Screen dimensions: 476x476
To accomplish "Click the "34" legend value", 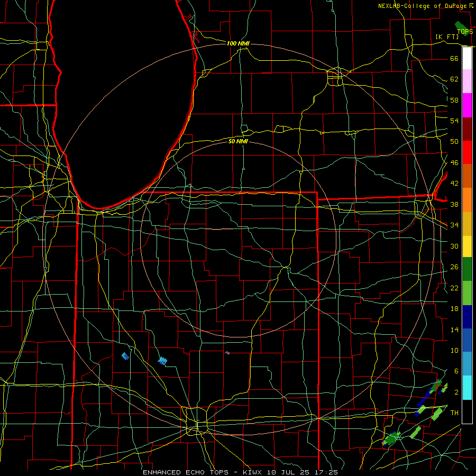I will click(x=454, y=225).
